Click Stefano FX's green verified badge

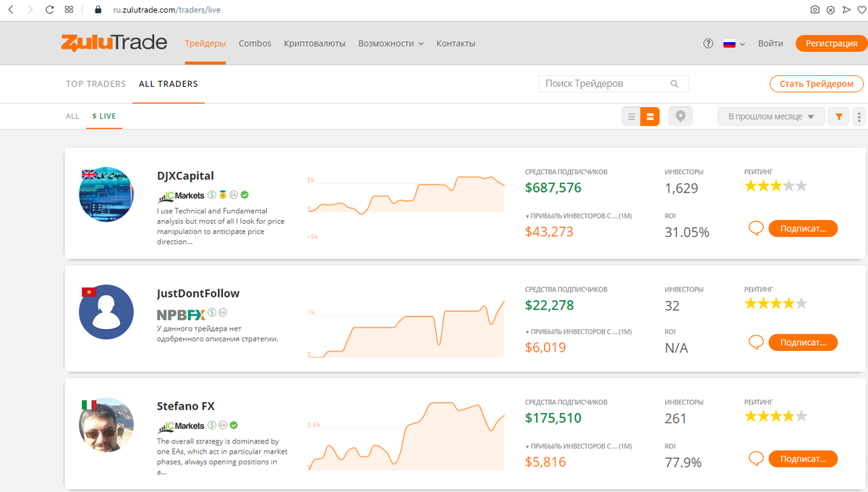(234, 425)
